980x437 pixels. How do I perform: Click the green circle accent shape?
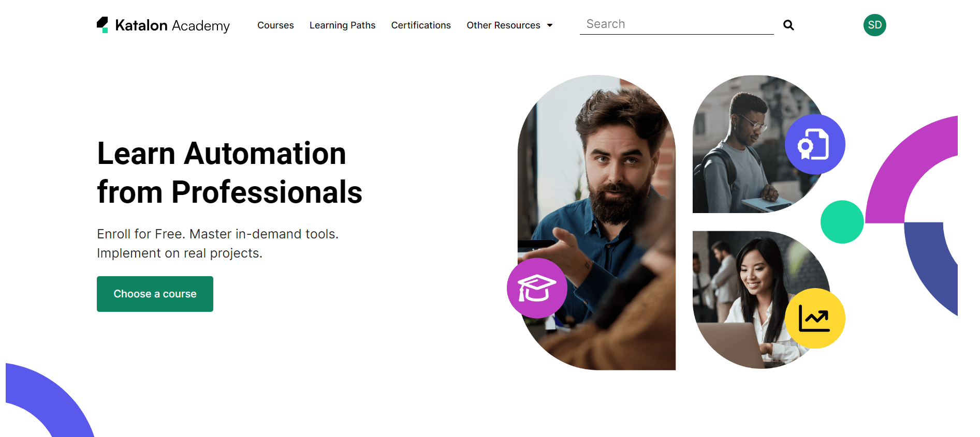tap(842, 221)
